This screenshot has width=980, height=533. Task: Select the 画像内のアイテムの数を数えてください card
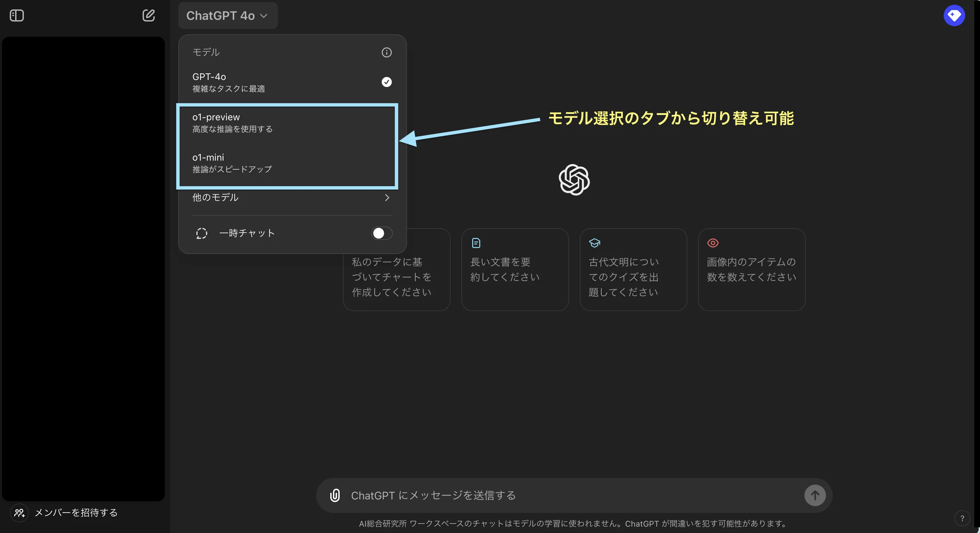click(x=752, y=270)
